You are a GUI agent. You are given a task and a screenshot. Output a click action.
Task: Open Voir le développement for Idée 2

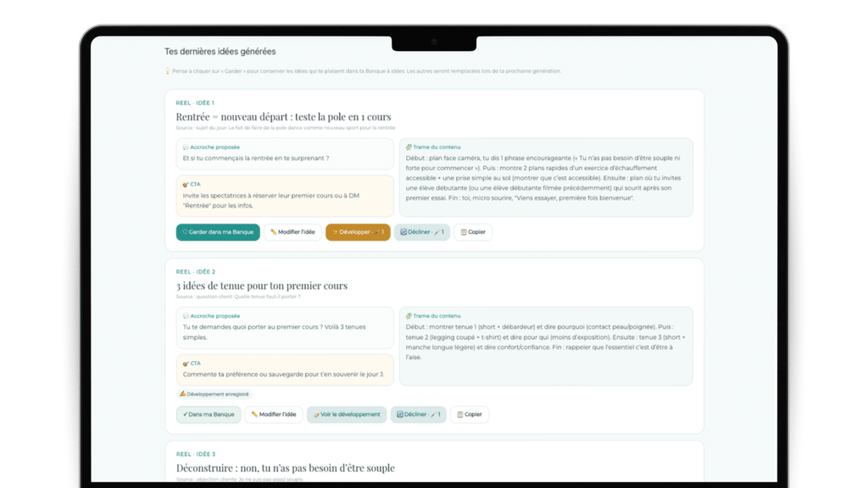point(347,414)
